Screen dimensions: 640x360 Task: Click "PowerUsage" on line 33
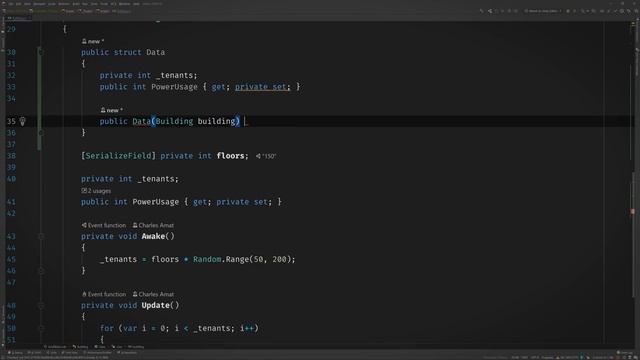click(174, 87)
